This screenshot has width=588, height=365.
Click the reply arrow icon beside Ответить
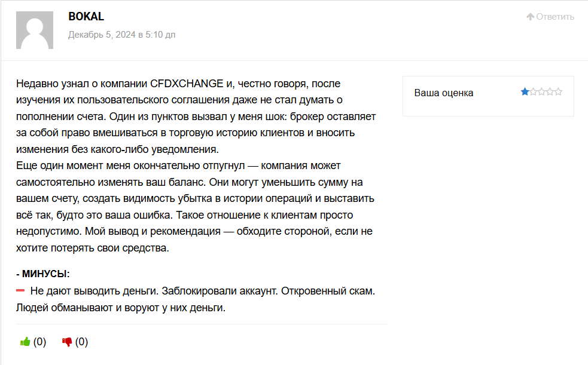[530, 17]
